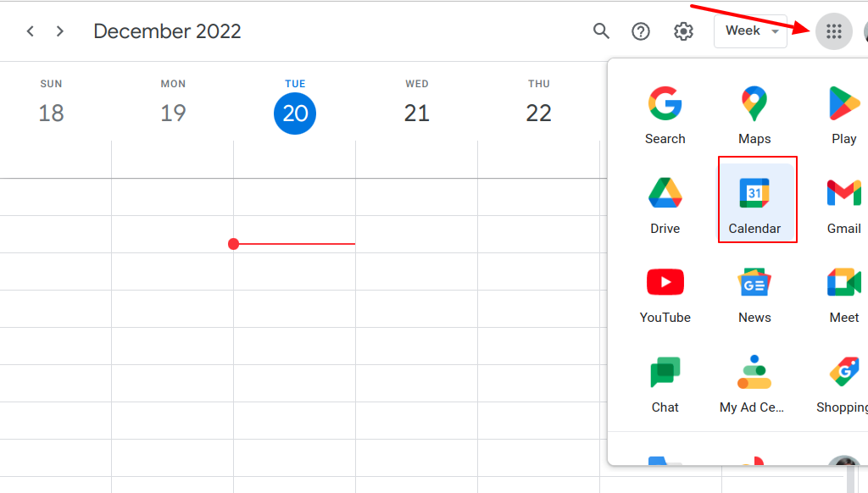Go to the previous week

pos(31,31)
